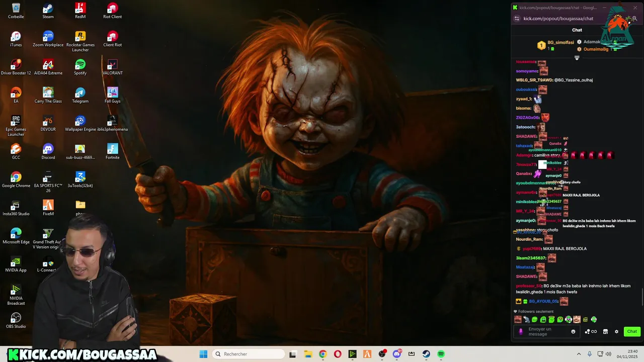Select the GCC desktop icon
This screenshot has width=644, height=362.
[x=16, y=152]
